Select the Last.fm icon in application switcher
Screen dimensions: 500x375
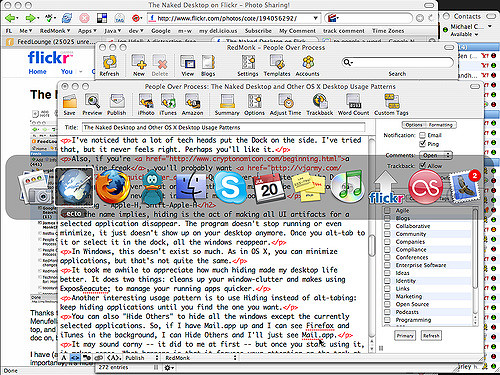(425, 187)
